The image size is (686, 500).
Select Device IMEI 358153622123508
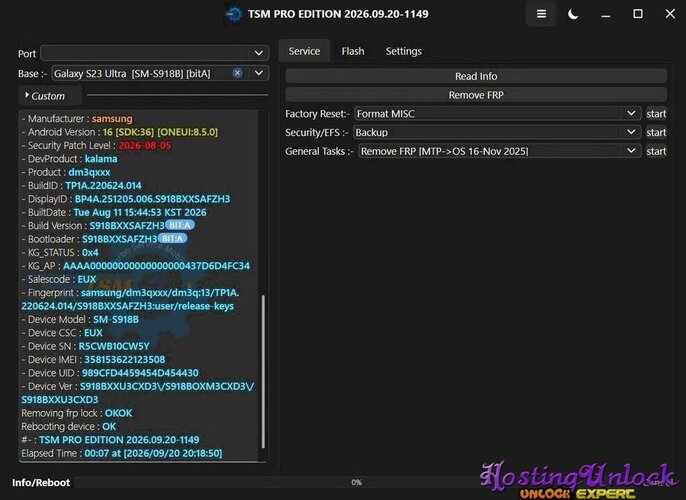[x=125, y=360]
